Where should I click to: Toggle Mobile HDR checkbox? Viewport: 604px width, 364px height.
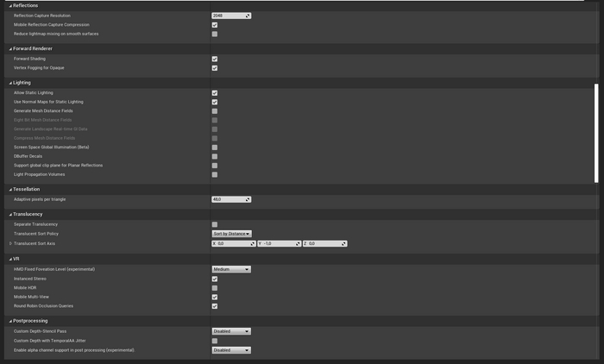click(215, 288)
